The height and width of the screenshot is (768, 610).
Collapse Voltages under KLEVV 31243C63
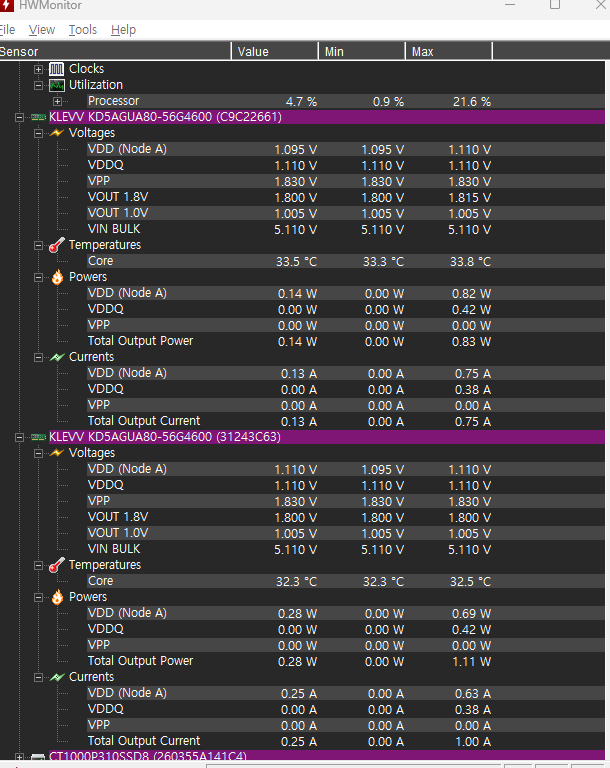pos(38,453)
